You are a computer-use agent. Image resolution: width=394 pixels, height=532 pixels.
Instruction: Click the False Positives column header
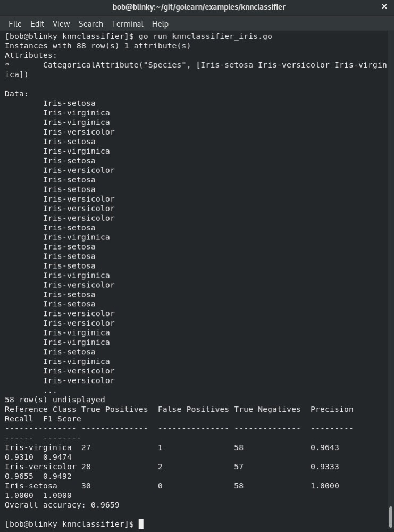click(x=193, y=409)
